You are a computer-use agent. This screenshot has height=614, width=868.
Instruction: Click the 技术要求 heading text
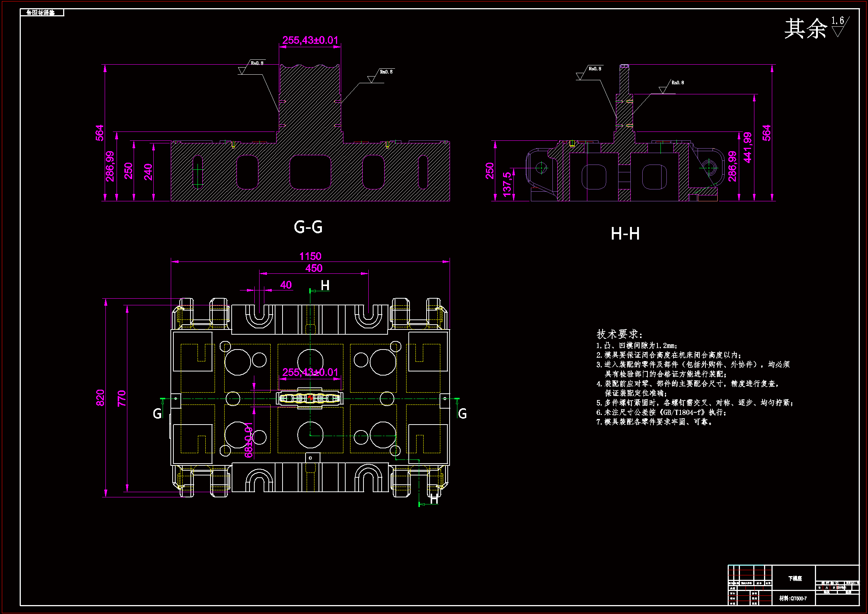pos(619,334)
